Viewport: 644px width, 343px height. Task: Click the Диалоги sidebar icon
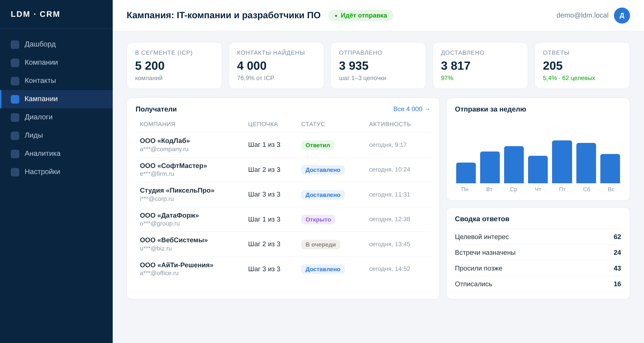tap(15, 118)
